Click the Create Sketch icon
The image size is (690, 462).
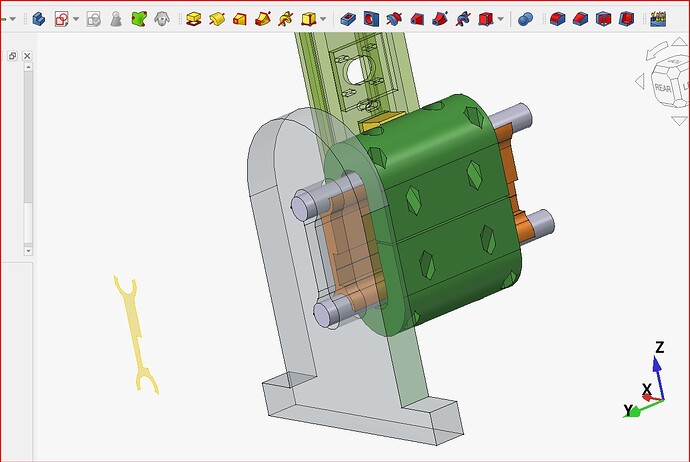point(62,19)
